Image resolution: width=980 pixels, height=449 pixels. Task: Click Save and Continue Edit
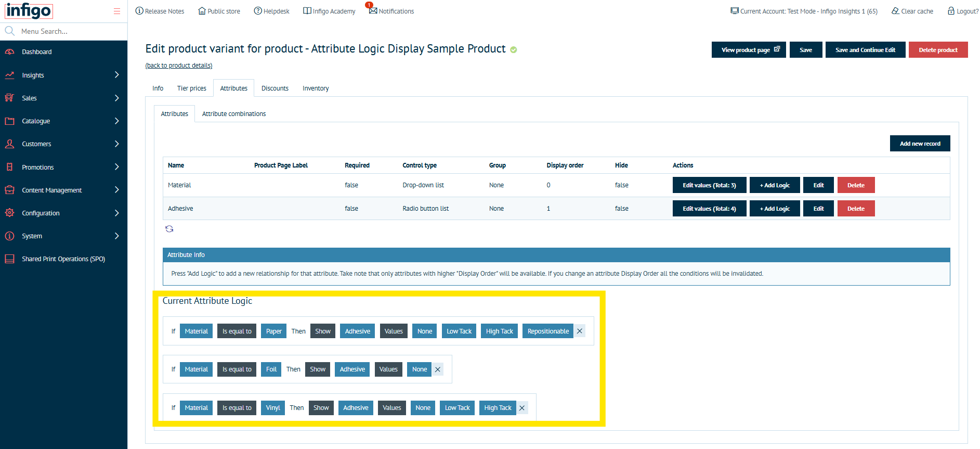[x=865, y=50]
